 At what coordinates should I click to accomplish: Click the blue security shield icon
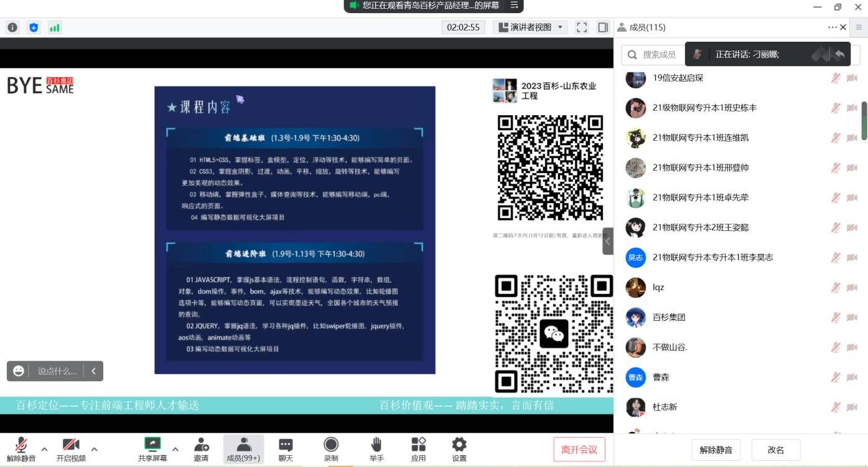pos(34,27)
